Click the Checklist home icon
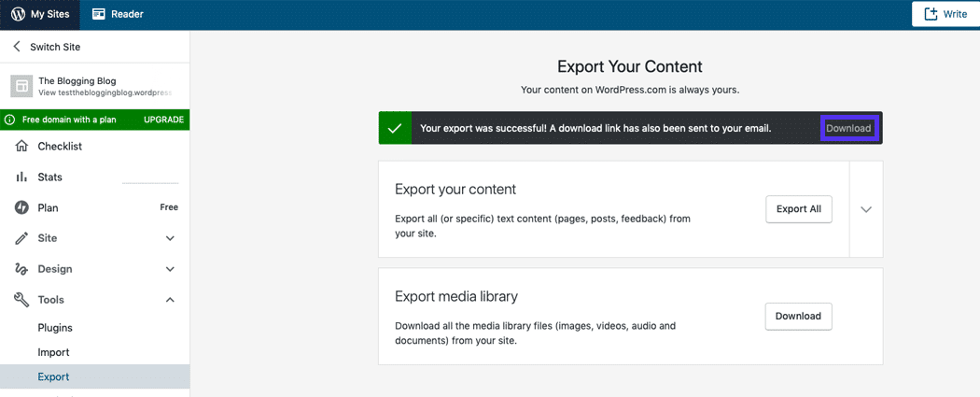This screenshot has width=980, height=397. (21, 147)
